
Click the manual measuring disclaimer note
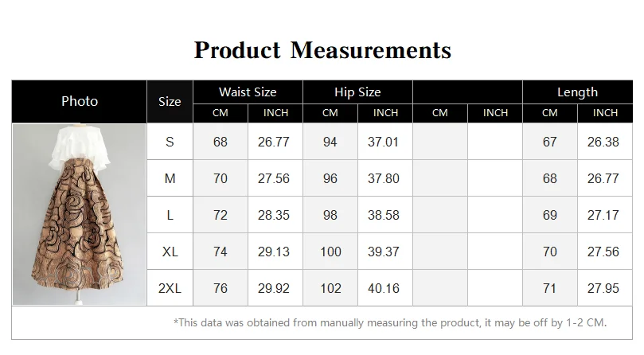(390, 322)
